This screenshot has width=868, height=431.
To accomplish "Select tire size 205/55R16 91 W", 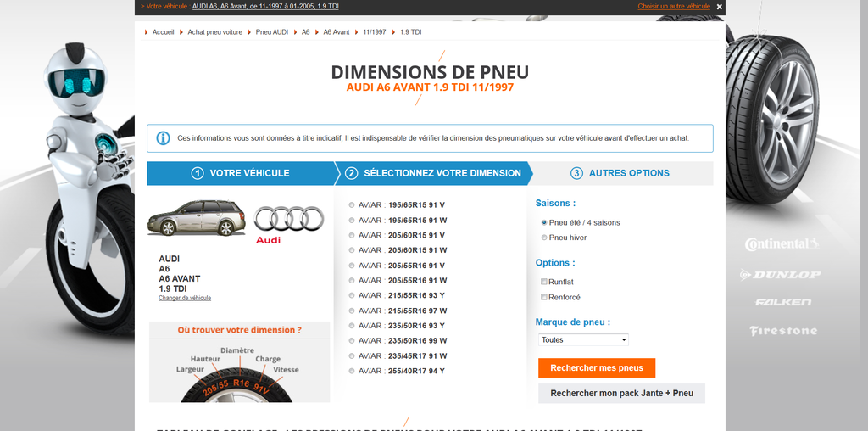I will [352, 280].
